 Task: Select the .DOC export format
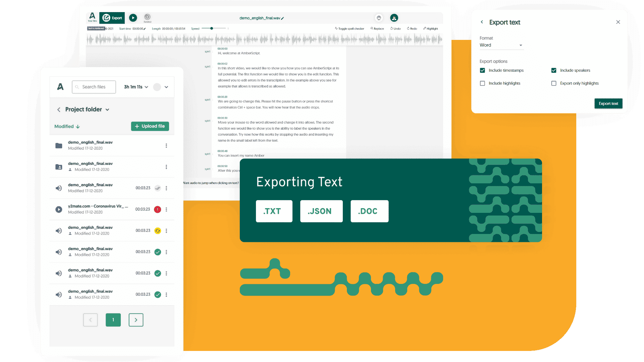369,211
